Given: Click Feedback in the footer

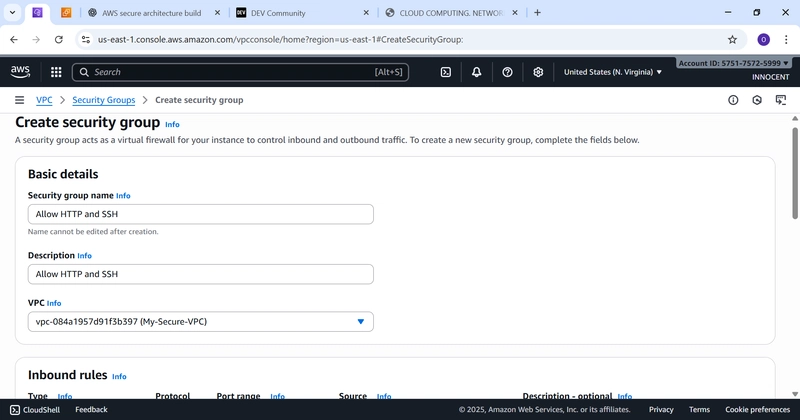Looking at the screenshot, I should pos(91,410).
